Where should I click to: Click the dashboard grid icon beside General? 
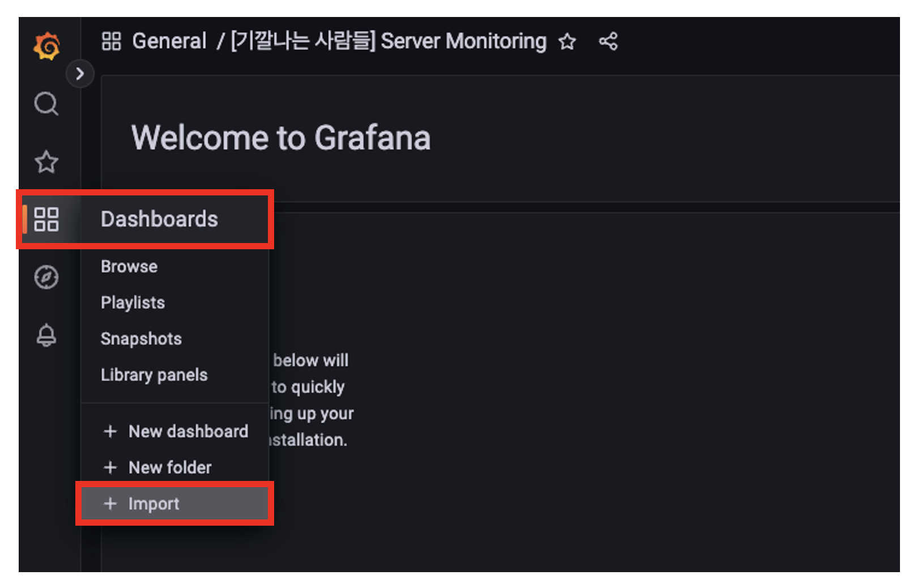(x=111, y=41)
